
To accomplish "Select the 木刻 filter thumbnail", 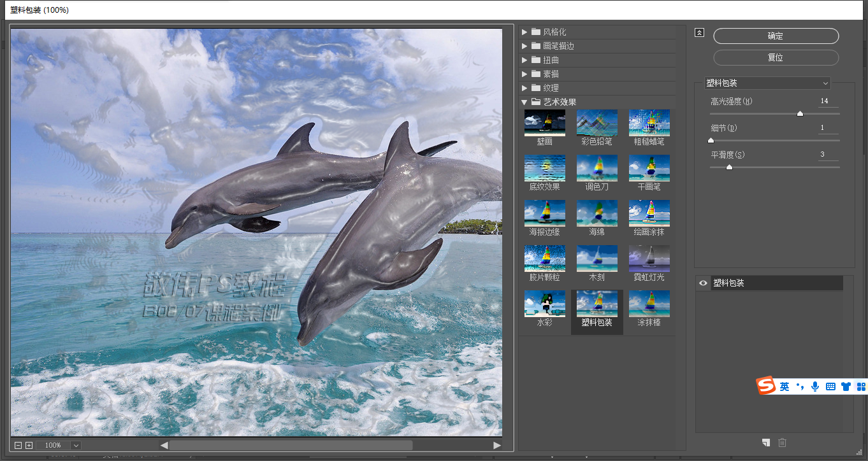I will pyautogui.click(x=597, y=259).
